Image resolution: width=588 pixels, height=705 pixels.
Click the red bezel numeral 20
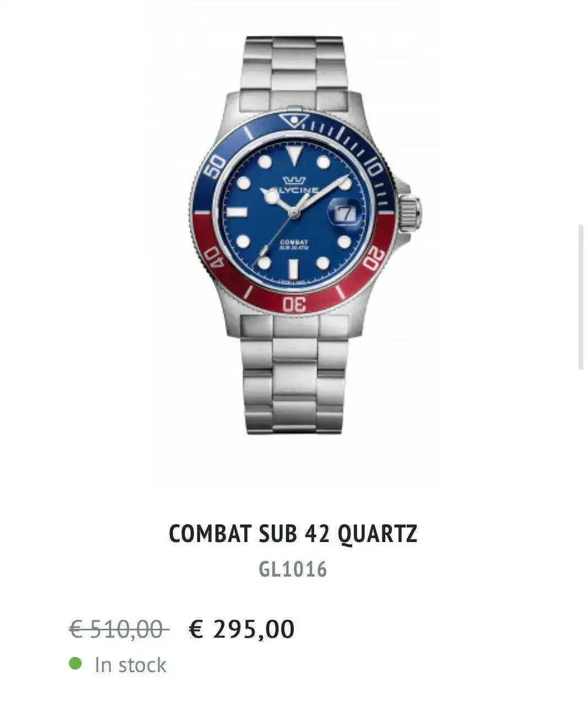pos(374,258)
